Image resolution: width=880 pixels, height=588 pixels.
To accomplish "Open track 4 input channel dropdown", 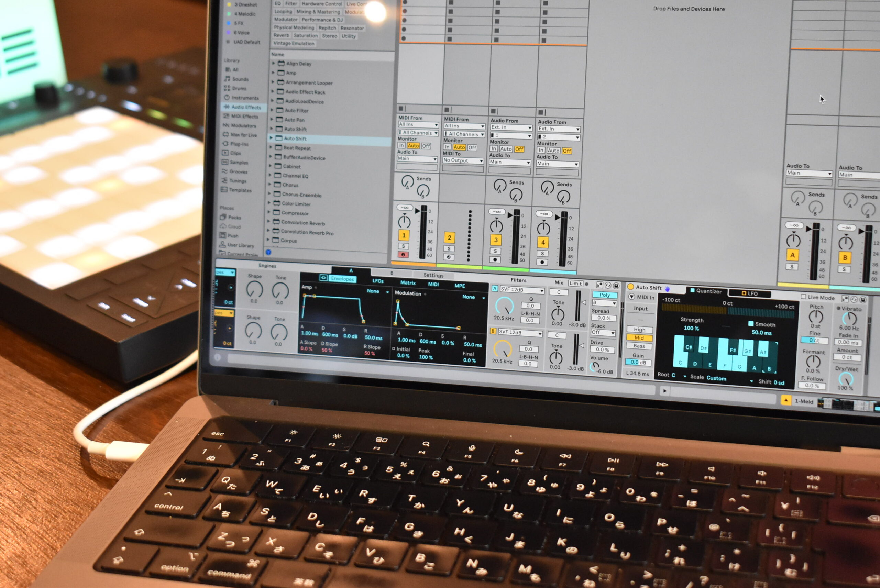I will 559,137.
